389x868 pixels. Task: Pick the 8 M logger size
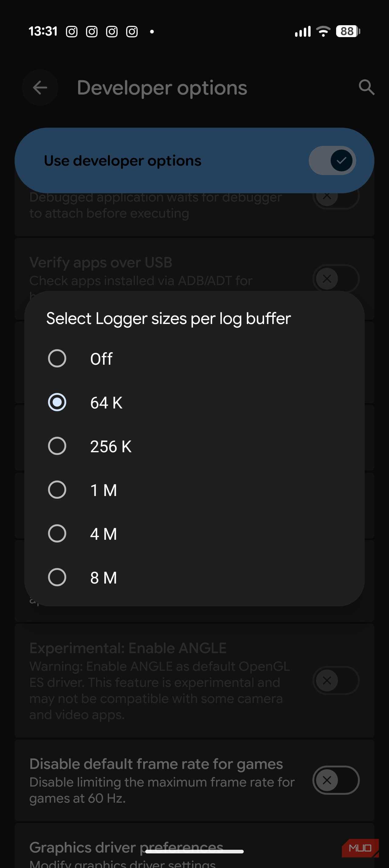point(57,577)
